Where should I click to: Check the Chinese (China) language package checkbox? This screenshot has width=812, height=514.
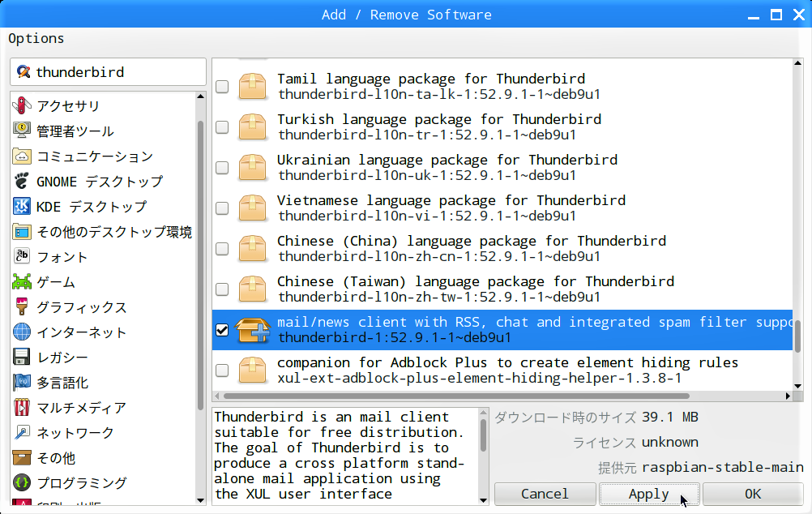(222, 249)
